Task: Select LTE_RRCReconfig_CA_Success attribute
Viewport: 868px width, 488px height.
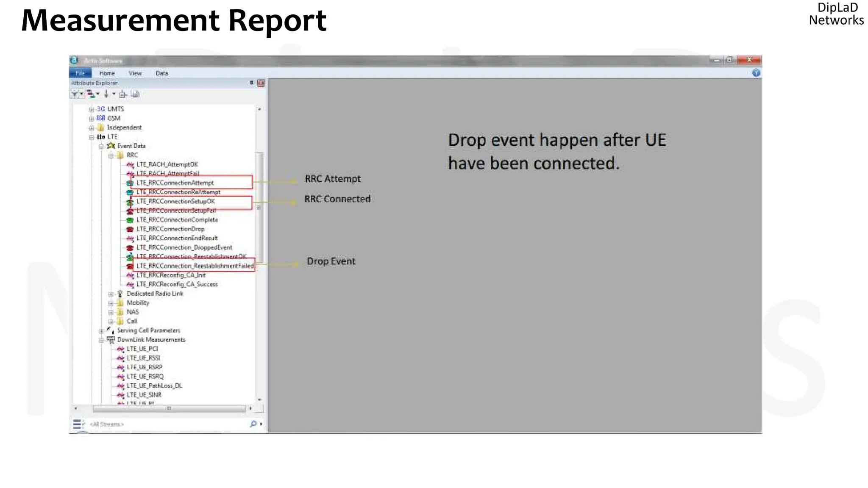Action: point(177,284)
